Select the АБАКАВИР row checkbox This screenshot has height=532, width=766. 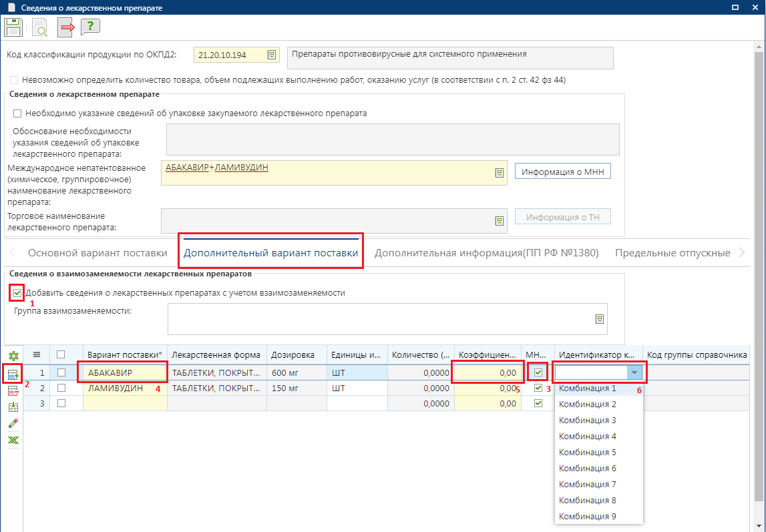click(x=61, y=372)
